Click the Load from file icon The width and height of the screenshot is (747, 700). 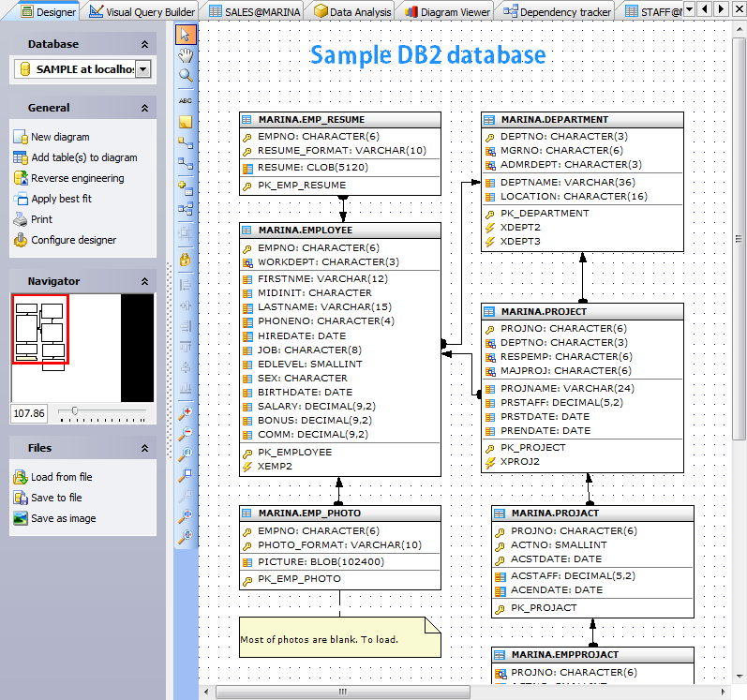(x=21, y=477)
